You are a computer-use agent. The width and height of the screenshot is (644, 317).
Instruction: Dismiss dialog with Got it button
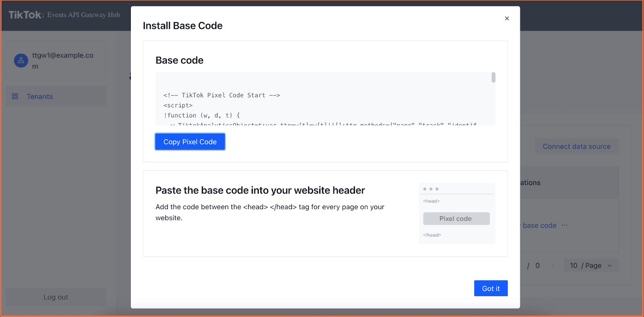(x=491, y=288)
